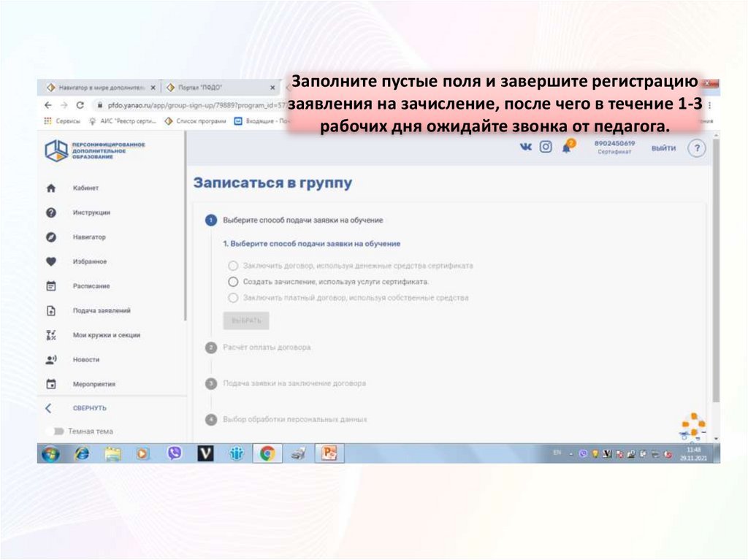
Task: Collapse sidebar with СВЕРНУТЬ chevron
Action: [48, 408]
